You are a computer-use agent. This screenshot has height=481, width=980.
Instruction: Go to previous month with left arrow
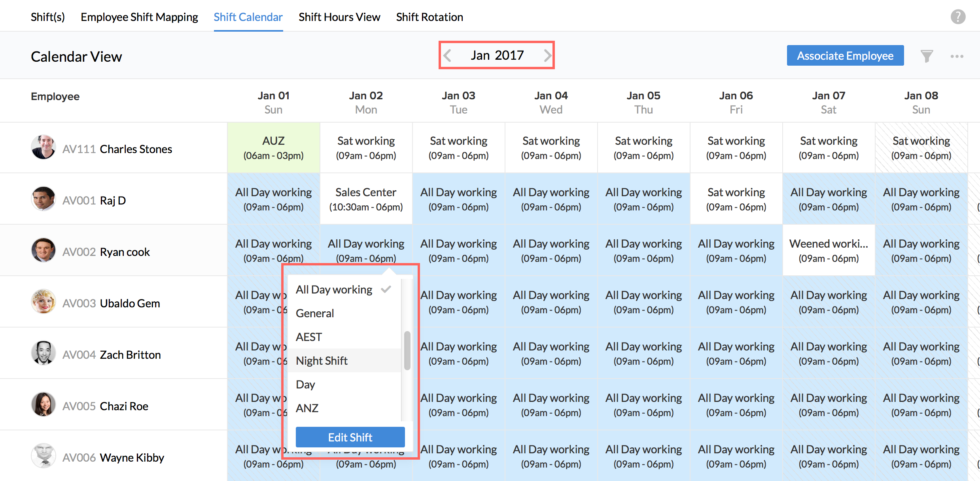448,55
